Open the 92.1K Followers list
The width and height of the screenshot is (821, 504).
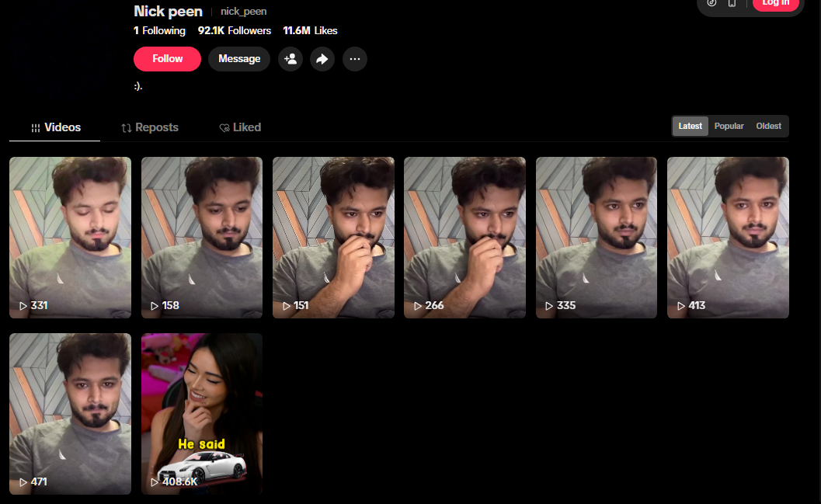(235, 31)
